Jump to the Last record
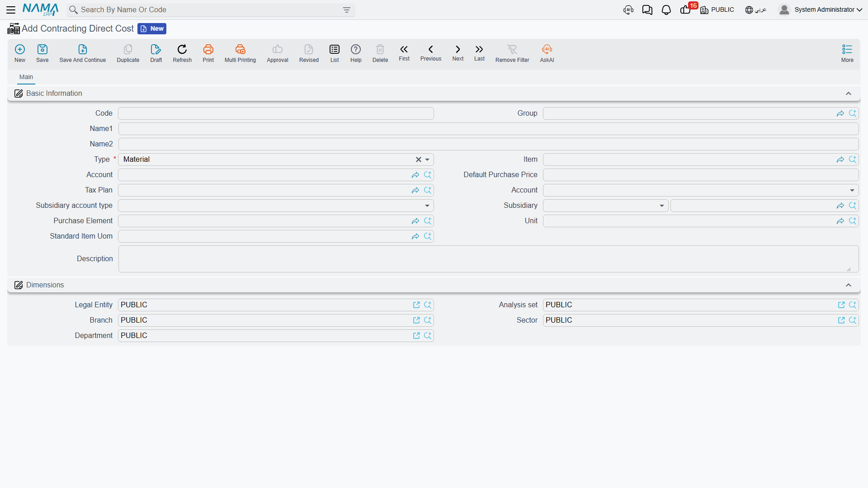 pyautogui.click(x=479, y=53)
